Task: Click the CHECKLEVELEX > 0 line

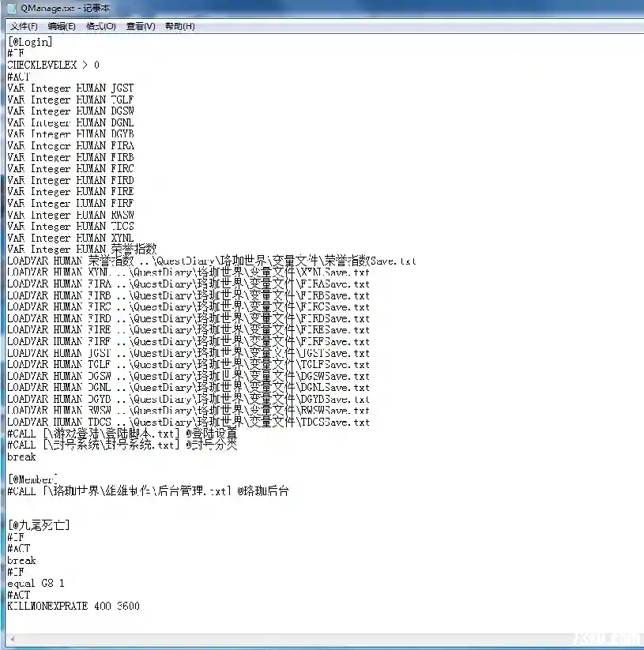Action: point(53,65)
